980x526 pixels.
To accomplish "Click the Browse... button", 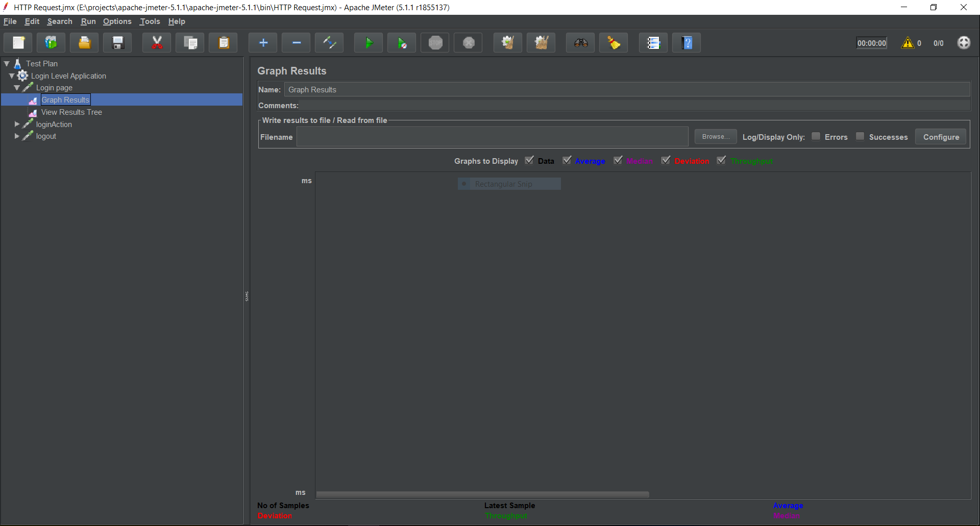I will pyautogui.click(x=715, y=137).
